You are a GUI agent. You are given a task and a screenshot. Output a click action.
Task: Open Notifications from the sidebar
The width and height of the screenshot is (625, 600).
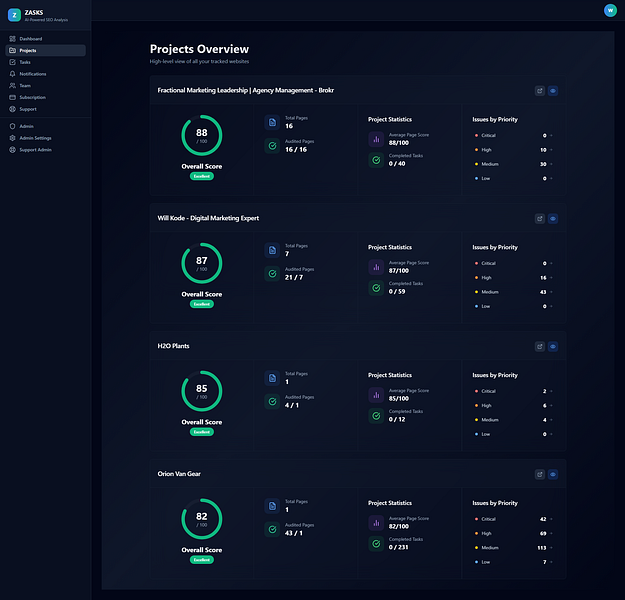[x=45, y=74]
